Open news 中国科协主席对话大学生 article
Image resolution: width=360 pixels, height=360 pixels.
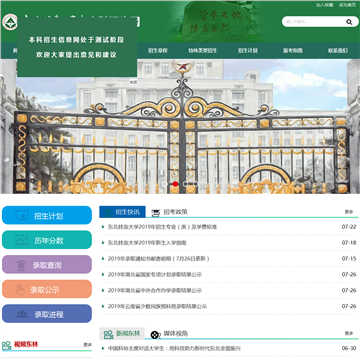174,348
